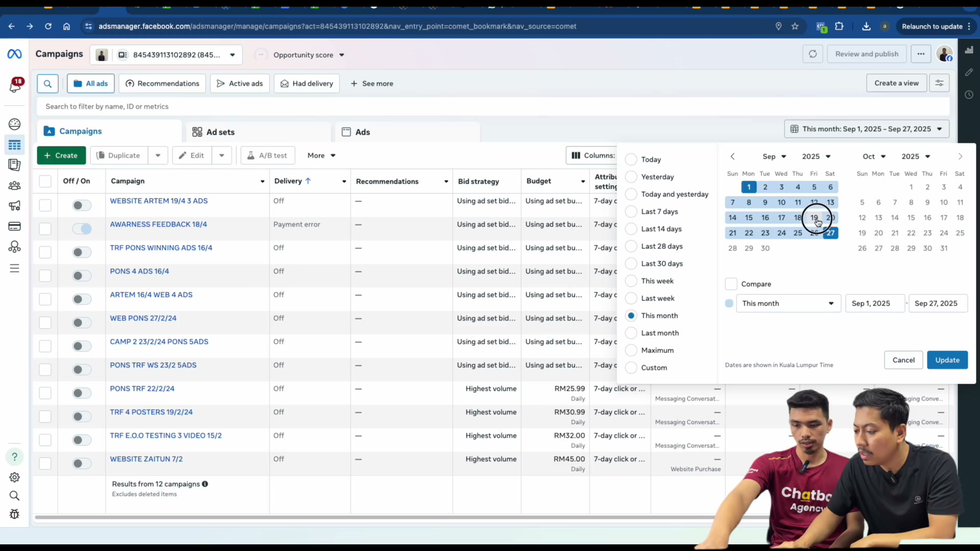Open Billing card icon in sidebar

pos(14,227)
